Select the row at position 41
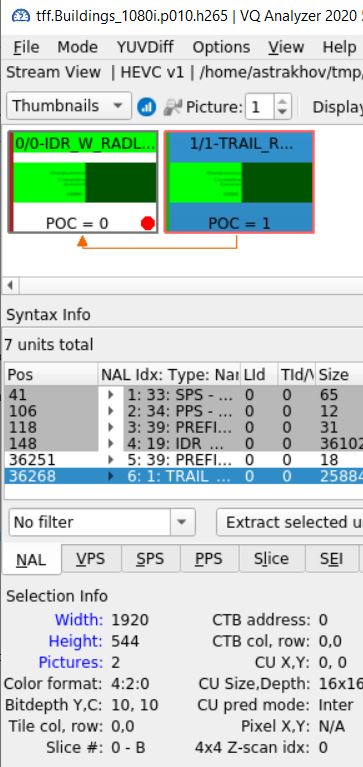Image resolution: width=363 pixels, height=767 pixels. tap(183, 395)
